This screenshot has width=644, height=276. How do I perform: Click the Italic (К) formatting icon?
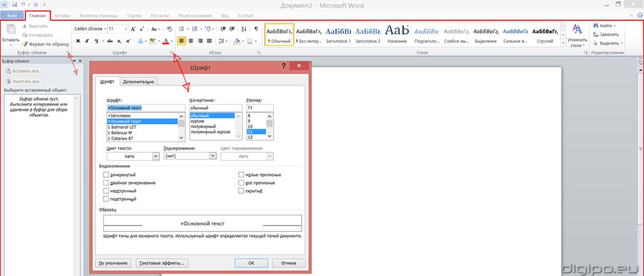(x=87, y=41)
